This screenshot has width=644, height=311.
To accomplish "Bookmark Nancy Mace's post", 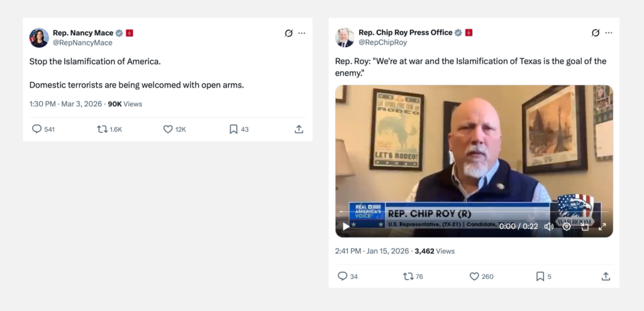I will [x=233, y=129].
